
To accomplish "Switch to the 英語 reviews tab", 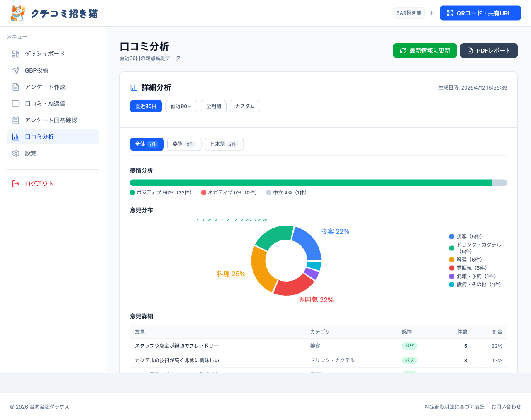I will [184, 144].
